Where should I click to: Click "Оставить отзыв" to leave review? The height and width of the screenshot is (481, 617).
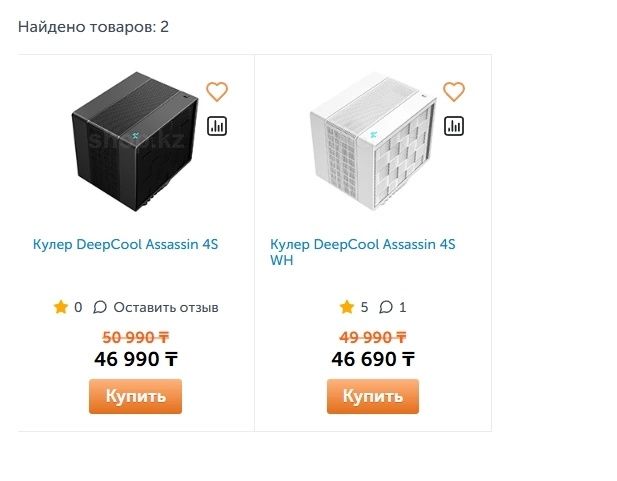(165, 307)
